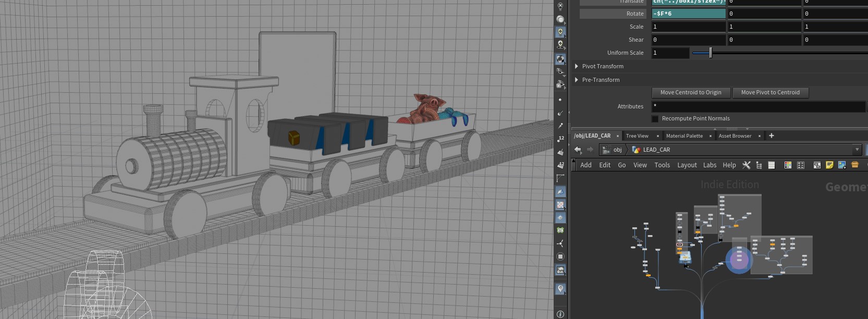Toggle display points dot icon
The width and height of the screenshot is (868, 319).
560,100
